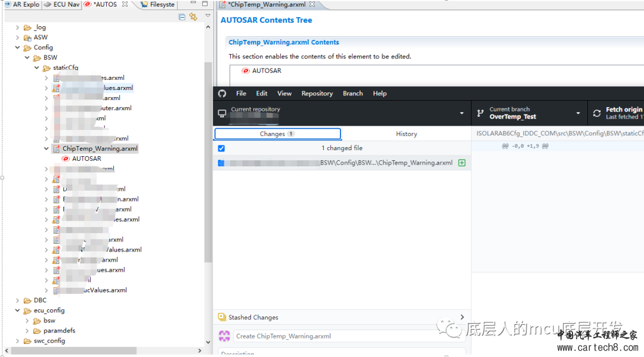Open the explorer View Menu triangle
Viewport: 644px width, 357px height.
tap(208, 15)
